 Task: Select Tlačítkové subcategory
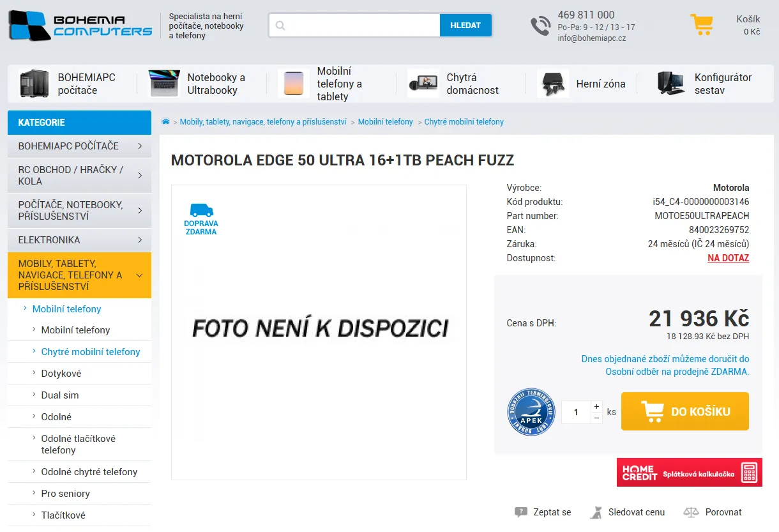63,515
